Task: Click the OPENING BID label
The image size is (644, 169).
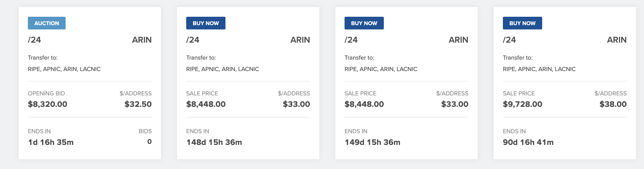Action: point(46,93)
